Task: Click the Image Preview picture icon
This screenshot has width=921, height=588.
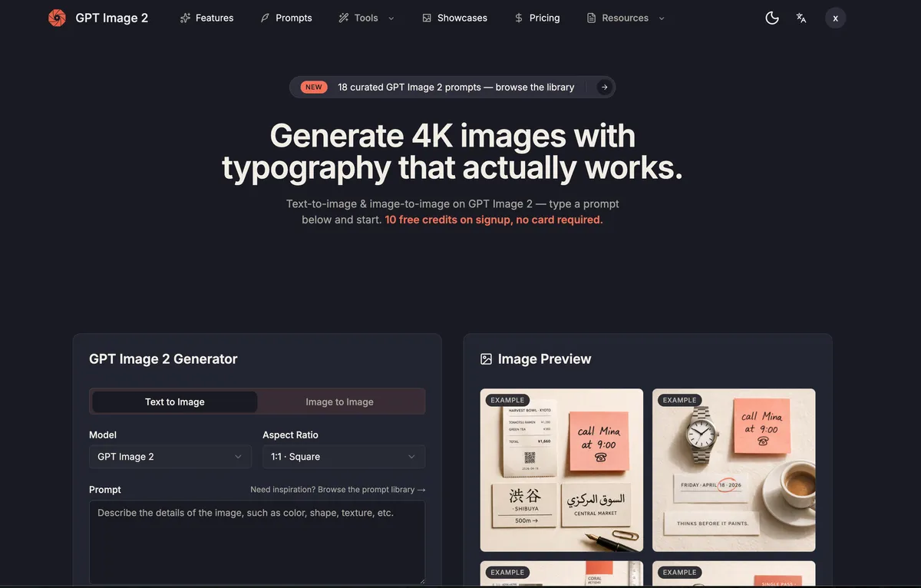Action: tap(486, 359)
